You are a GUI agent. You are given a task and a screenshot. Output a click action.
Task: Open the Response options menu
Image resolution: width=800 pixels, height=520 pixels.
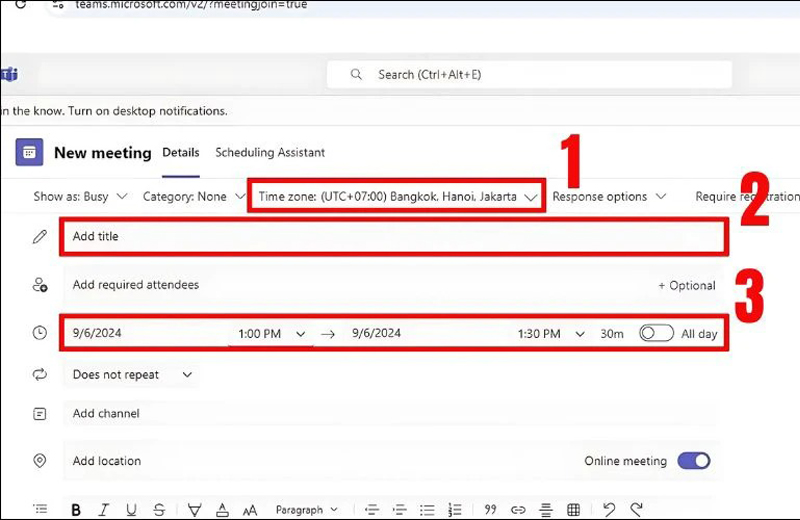click(609, 197)
